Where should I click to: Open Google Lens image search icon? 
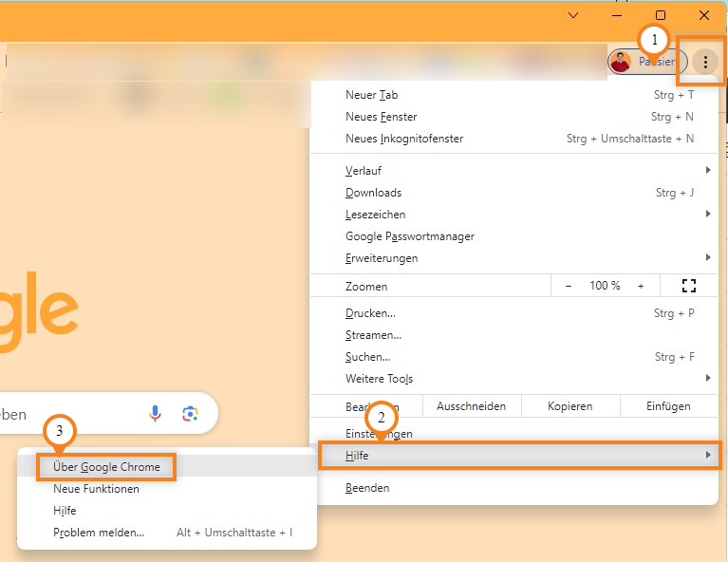tap(190, 413)
